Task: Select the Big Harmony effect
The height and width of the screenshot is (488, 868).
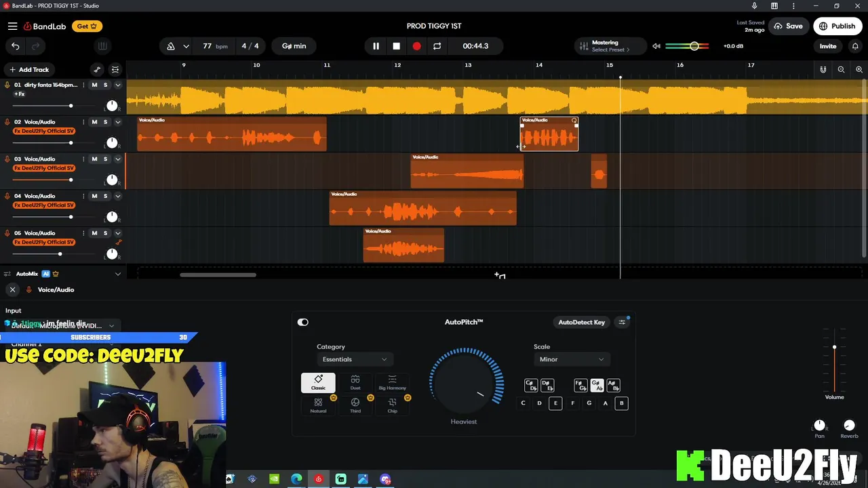Action: coord(392,383)
